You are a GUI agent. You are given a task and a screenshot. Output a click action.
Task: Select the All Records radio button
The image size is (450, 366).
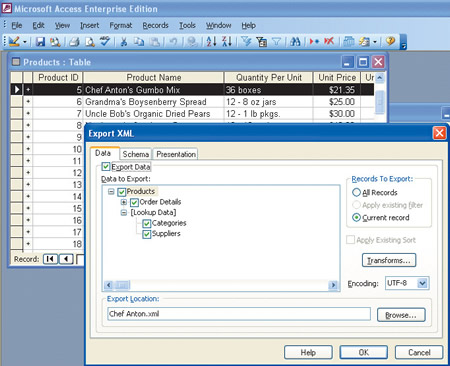356,192
